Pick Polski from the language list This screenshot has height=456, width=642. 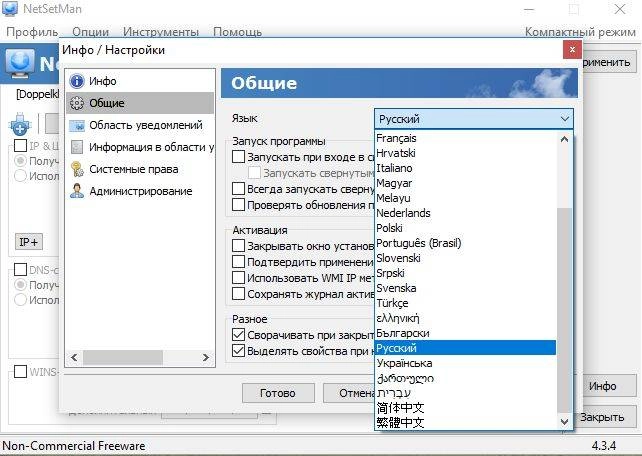[x=466, y=228]
